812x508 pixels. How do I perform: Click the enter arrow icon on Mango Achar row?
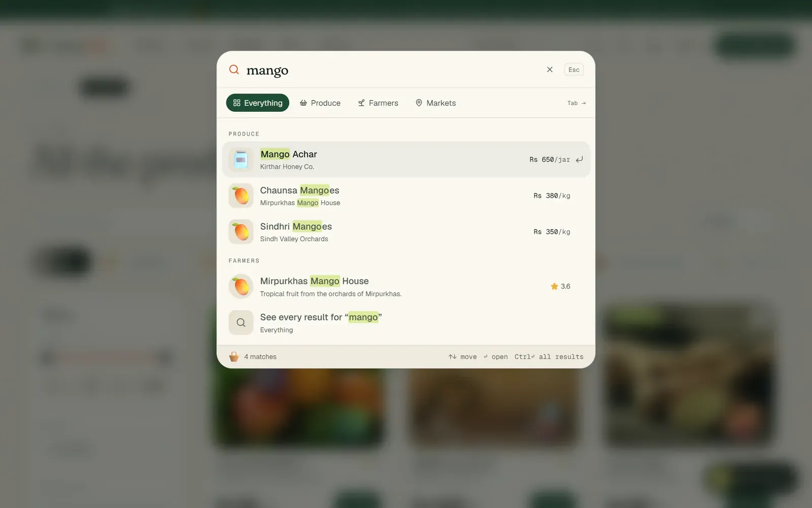(x=579, y=160)
